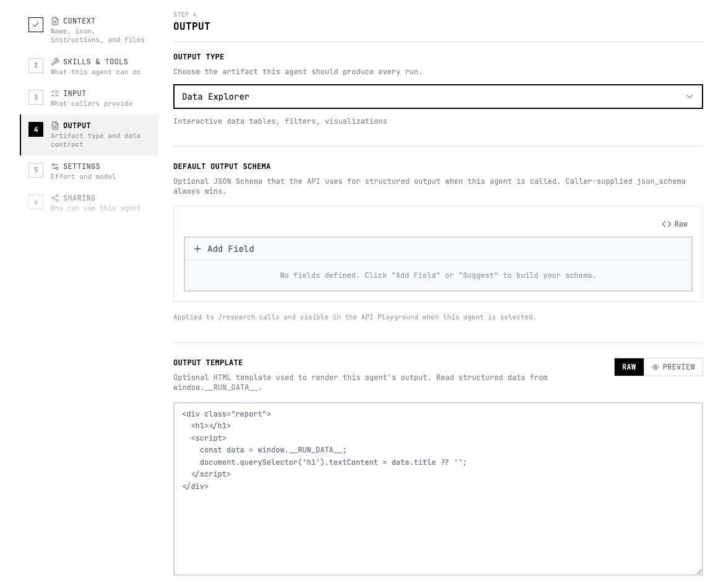Click the 'STEP 4' label above the title
This screenshot has width=718, height=588.
[184, 15]
